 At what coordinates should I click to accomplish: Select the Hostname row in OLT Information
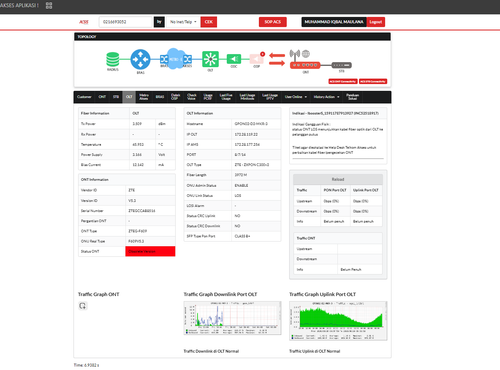232,124
